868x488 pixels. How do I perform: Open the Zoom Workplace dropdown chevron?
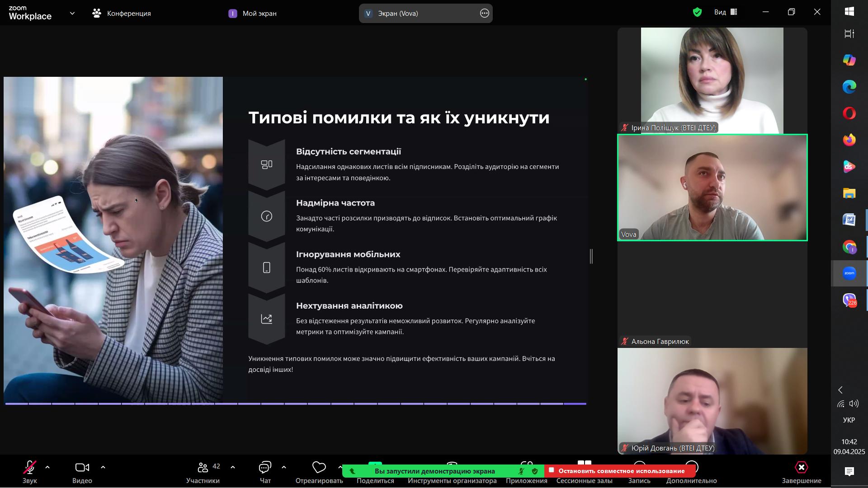coord(72,13)
